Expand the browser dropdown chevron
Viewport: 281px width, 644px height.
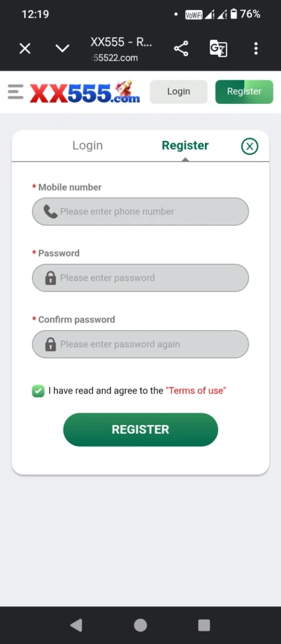tap(62, 48)
